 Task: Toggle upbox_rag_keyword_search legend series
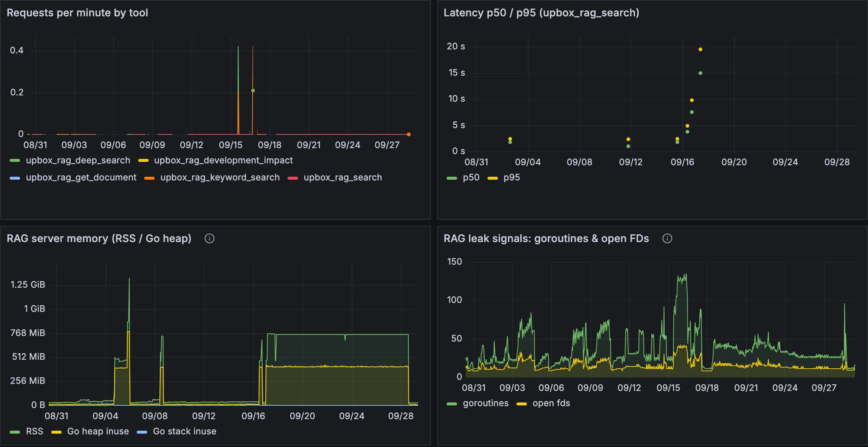tap(220, 177)
